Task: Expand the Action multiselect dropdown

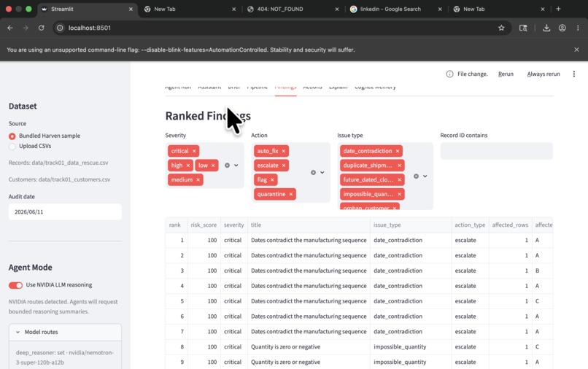Action: coord(322,173)
